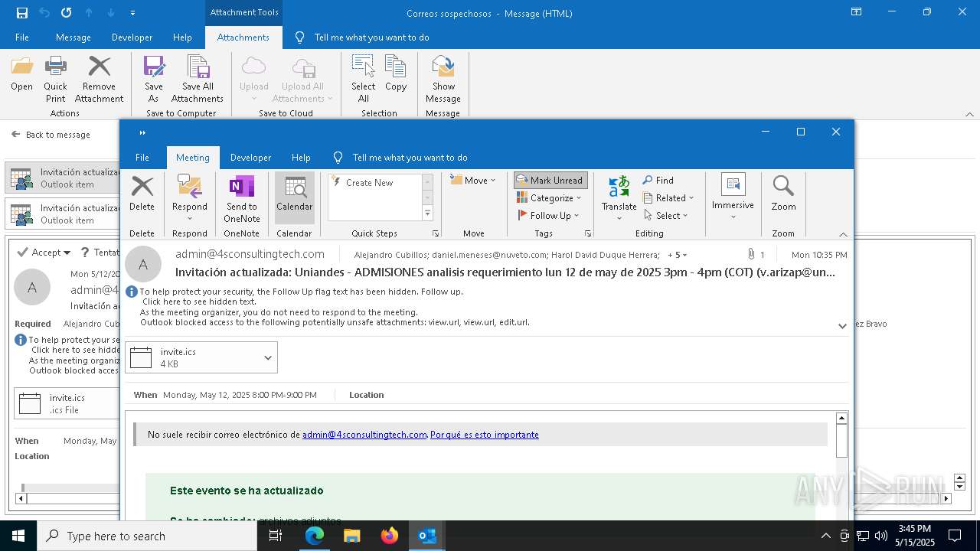Click 'Tell me what you want to do' in meeting window

coord(410,158)
